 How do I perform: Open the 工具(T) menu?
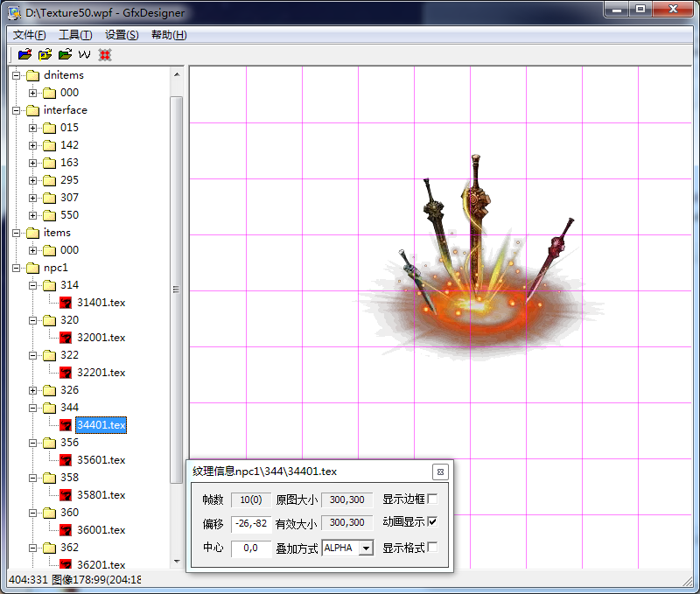(x=75, y=35)
